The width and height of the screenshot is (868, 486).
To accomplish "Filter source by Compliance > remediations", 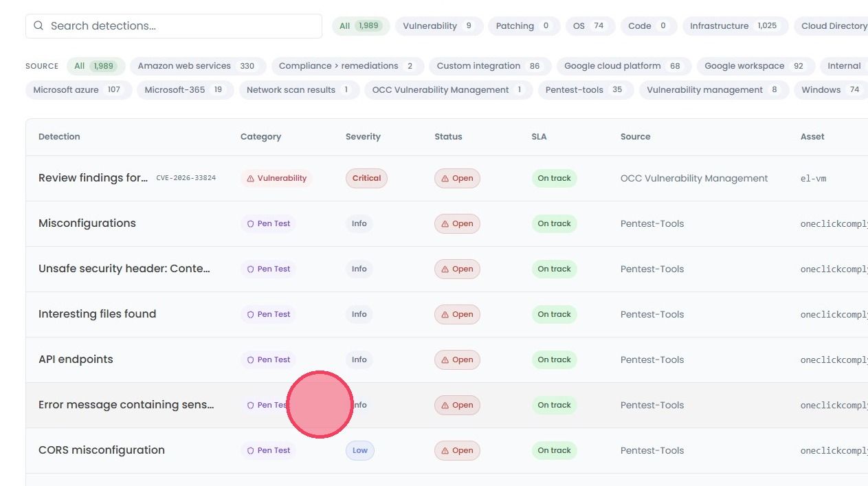I will click(x=348, y=66).
